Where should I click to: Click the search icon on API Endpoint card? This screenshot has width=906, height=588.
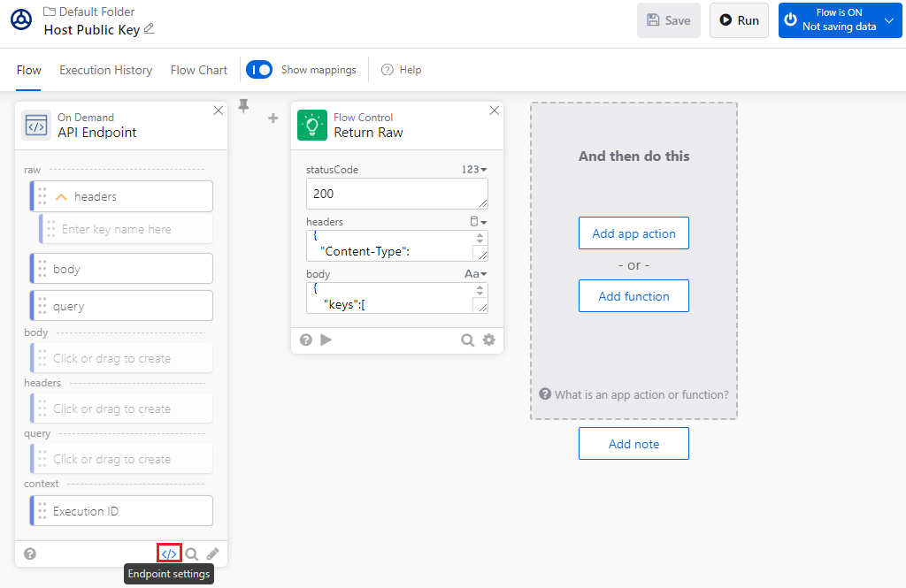[x=192, y=554]
